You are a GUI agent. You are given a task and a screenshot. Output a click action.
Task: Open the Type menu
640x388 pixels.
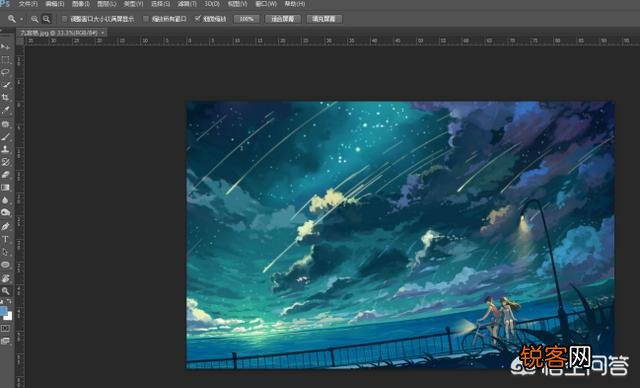(133, 4)
